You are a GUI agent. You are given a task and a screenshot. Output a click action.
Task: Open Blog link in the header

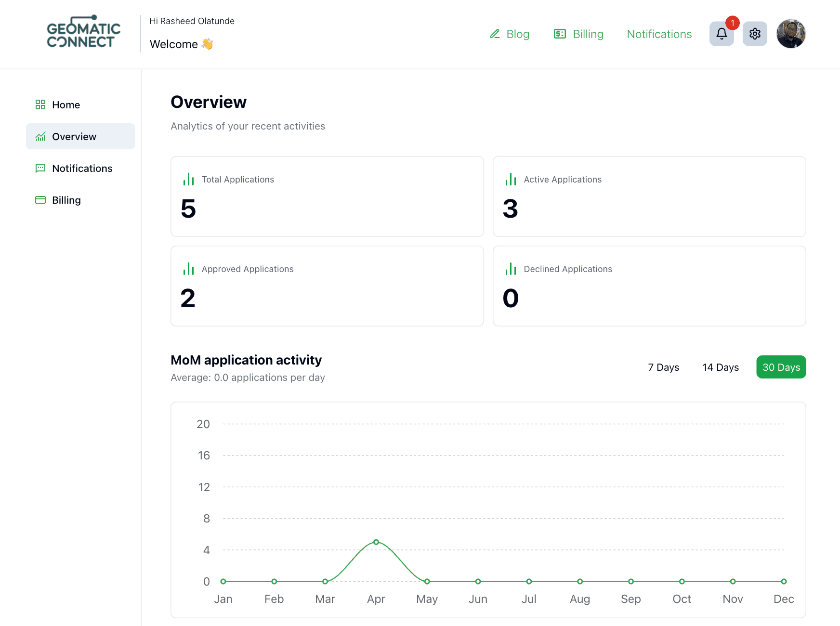coord(510,34)
